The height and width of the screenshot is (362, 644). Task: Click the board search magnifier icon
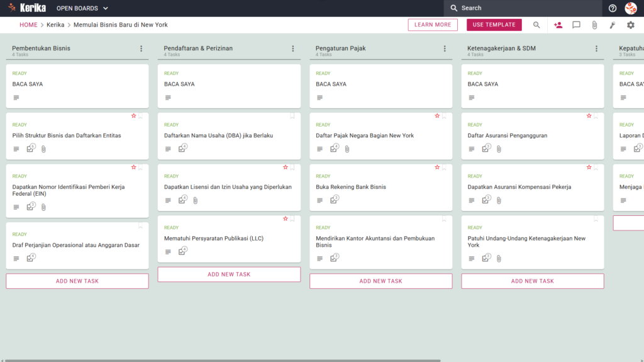tap(536, 25)
